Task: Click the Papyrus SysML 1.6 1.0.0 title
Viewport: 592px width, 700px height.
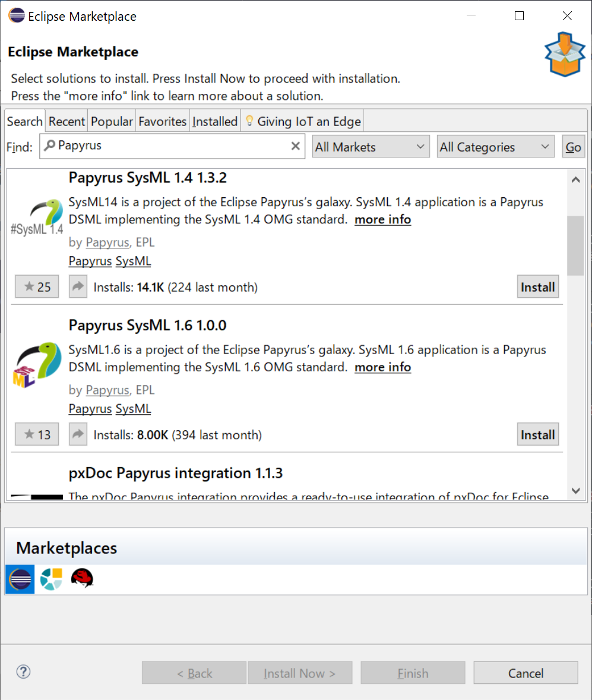Action: pyautogui.click(x=148, y=326)
